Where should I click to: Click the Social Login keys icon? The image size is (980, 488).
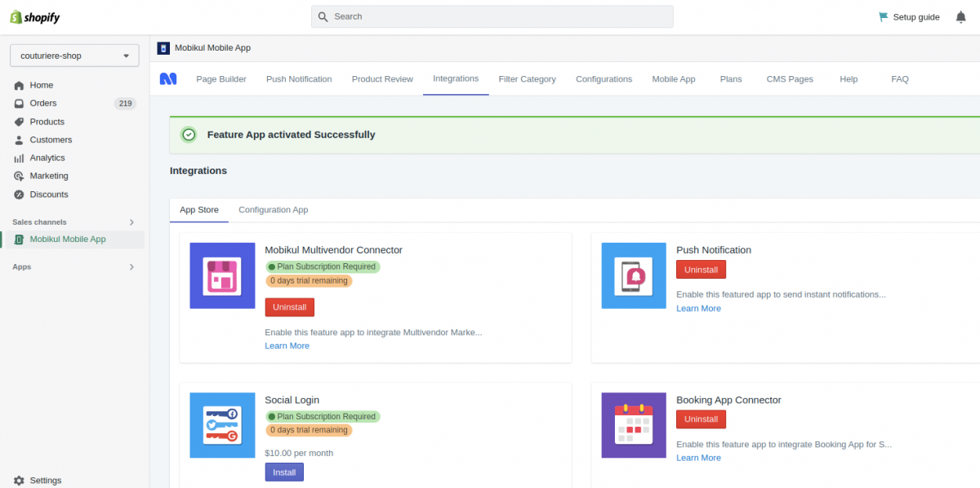pos(223,425)
